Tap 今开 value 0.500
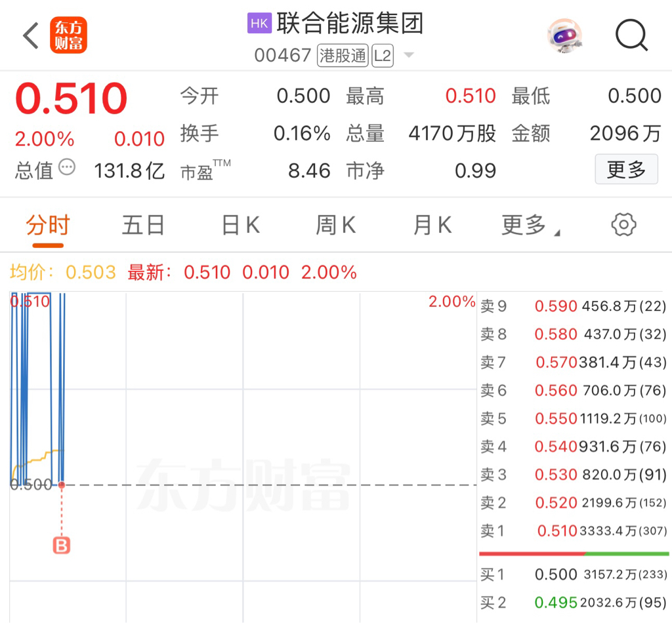Viewport: 672px width, 623px height. 303,96
